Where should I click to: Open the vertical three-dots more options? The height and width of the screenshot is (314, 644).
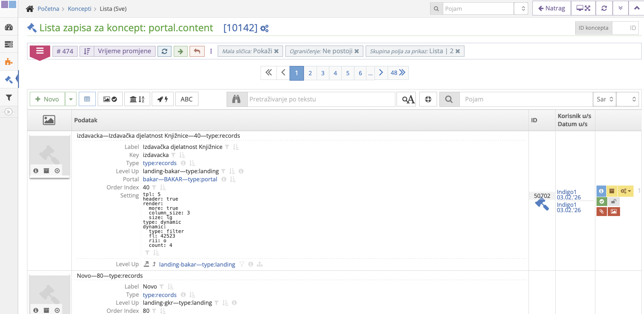tap(211, 51)
